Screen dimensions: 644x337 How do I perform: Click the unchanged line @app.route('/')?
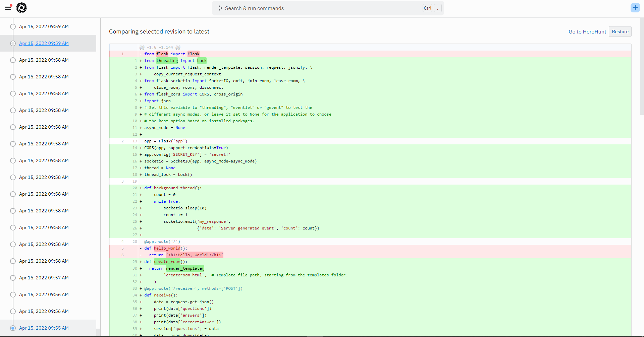370,242
